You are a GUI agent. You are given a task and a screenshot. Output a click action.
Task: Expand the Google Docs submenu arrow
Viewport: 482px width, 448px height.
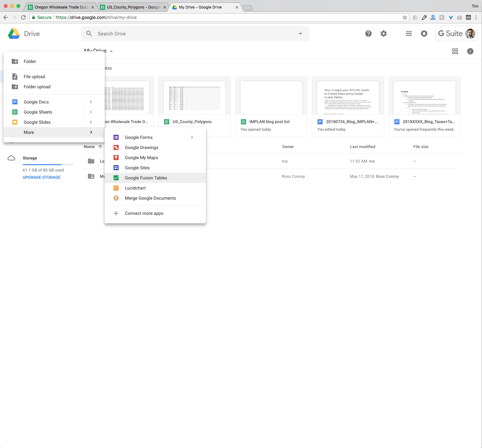(x=91, y=102)
